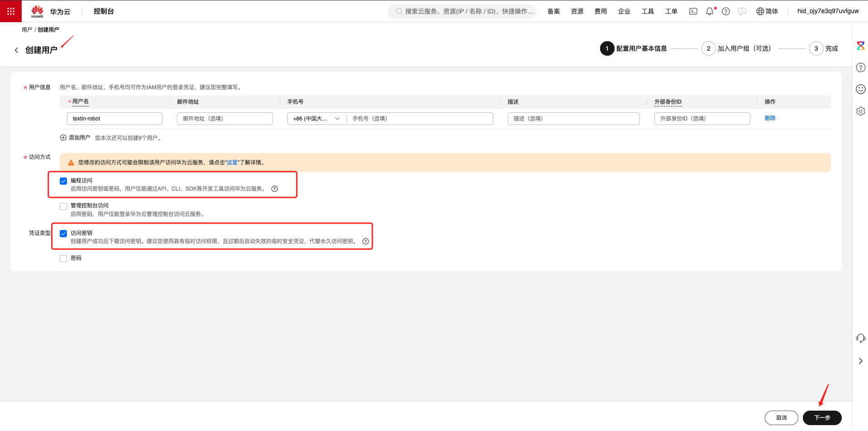The image size is (868, 431).
Task: Uncheck the 编程访问 checkbox
Action: coord(63,181)
